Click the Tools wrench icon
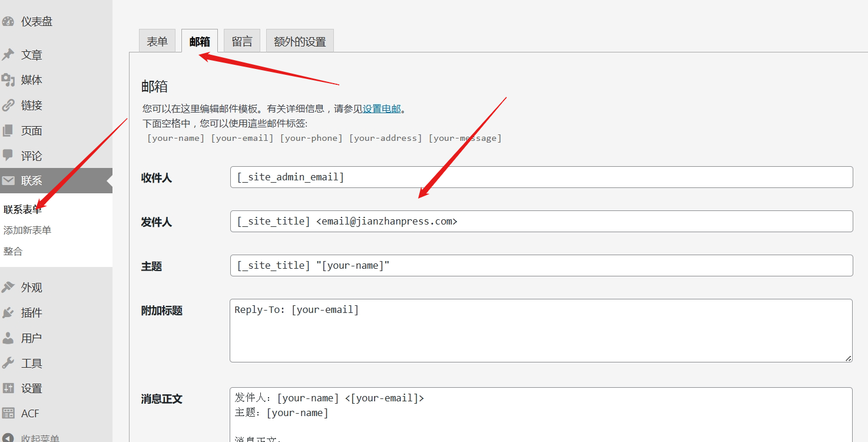 click(8, 363)
